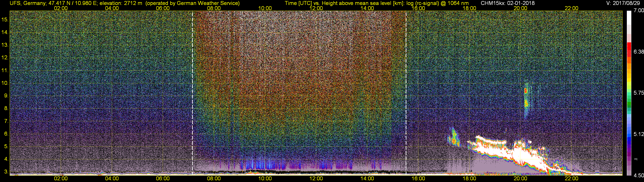
Task: Click the 02:00 label on the top time axis
Action: coord(61,8)
